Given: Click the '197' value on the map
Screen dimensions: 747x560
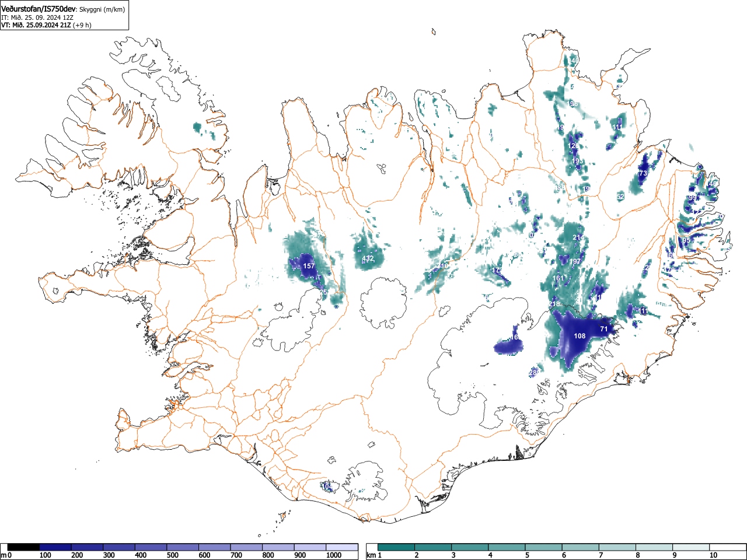Looking at the screenshot, I should (x=576, y=261).
